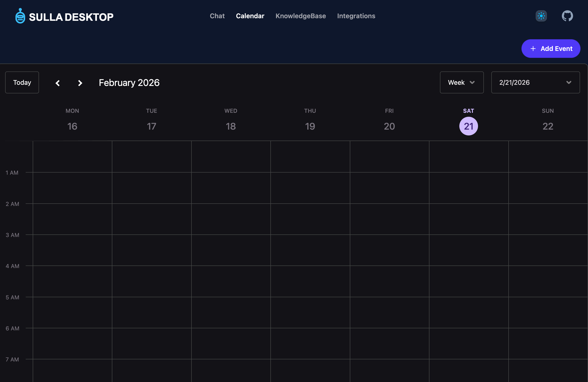Viewport: 588px width, 382px height.
Task: Click the Add Event button
Action: pyautogui.click(x=551, y=48)
